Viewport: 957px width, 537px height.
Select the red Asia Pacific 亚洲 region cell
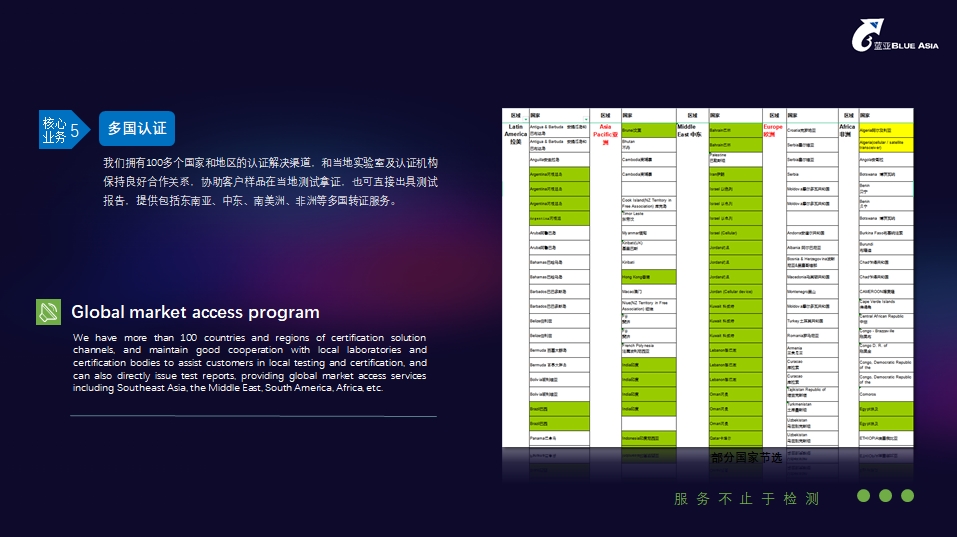point(604,134)
